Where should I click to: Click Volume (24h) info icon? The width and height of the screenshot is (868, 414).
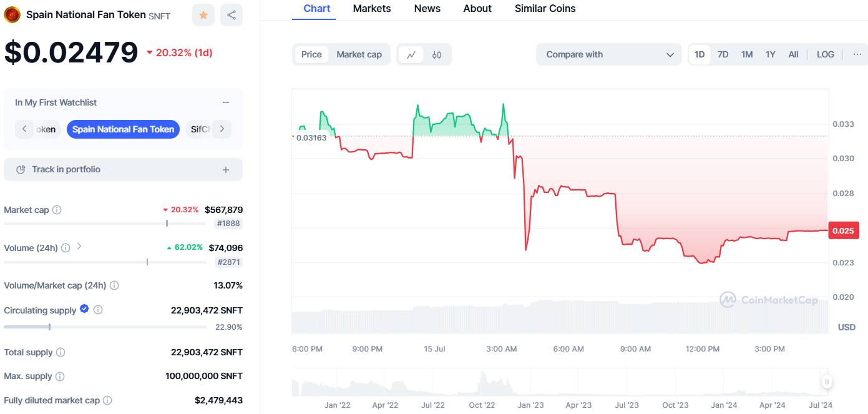[x=66, y=248]
